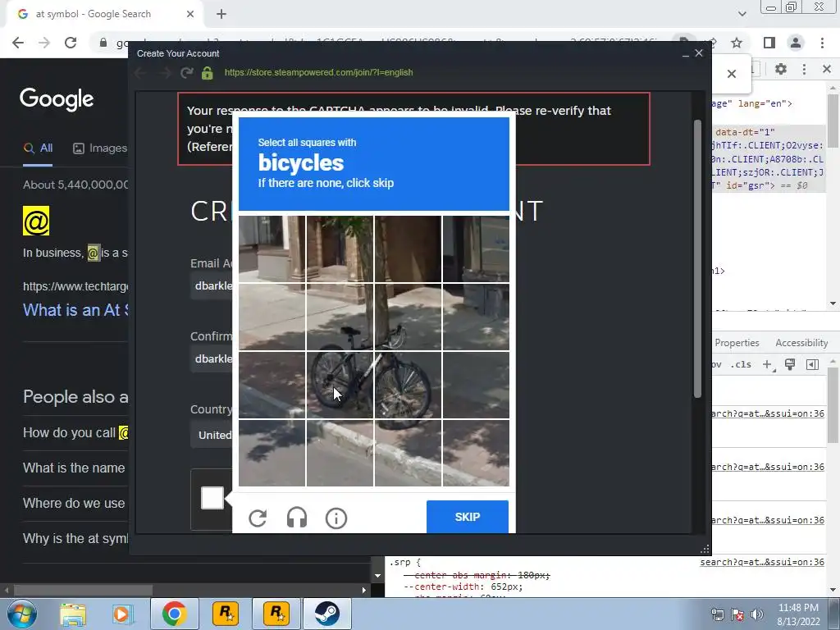The height and width of the screenshot is (630, 840).
Task: Expand the Chrome tab search chevron
Action: coord(742,14)
